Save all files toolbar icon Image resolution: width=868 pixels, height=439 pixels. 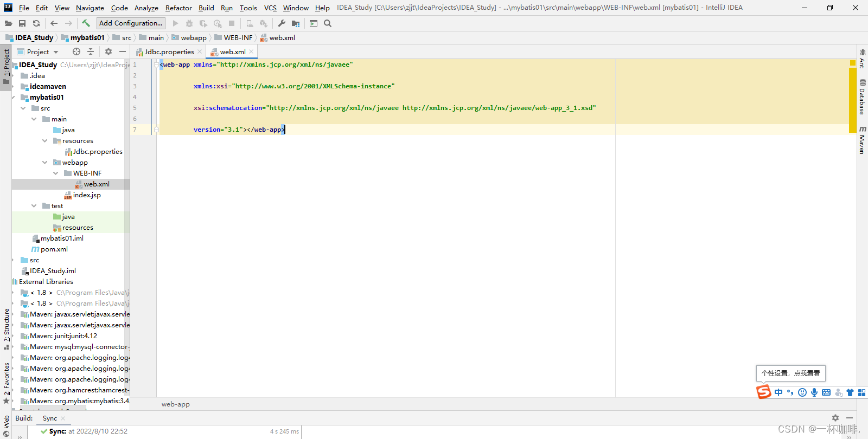tap(22, 23)
